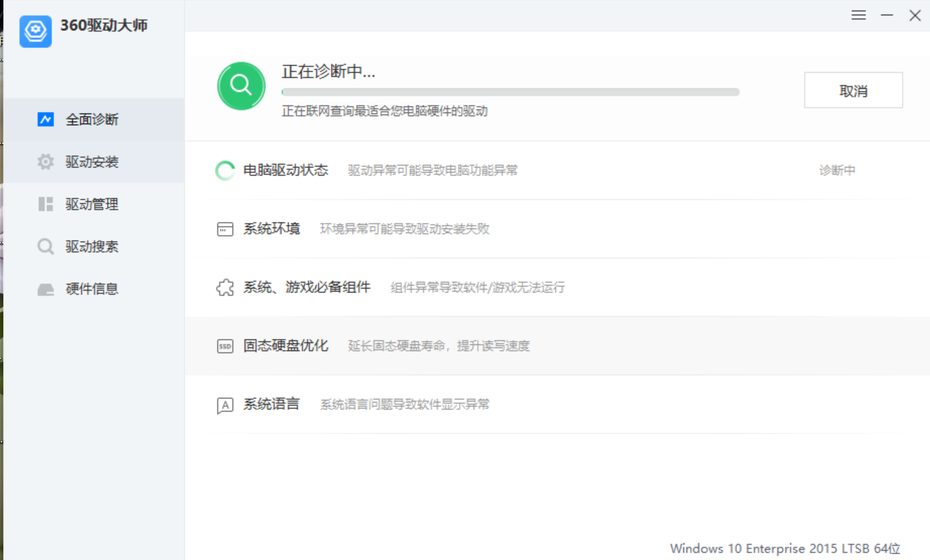
Task: Open the 驱动安装 section
Action: 94,162
